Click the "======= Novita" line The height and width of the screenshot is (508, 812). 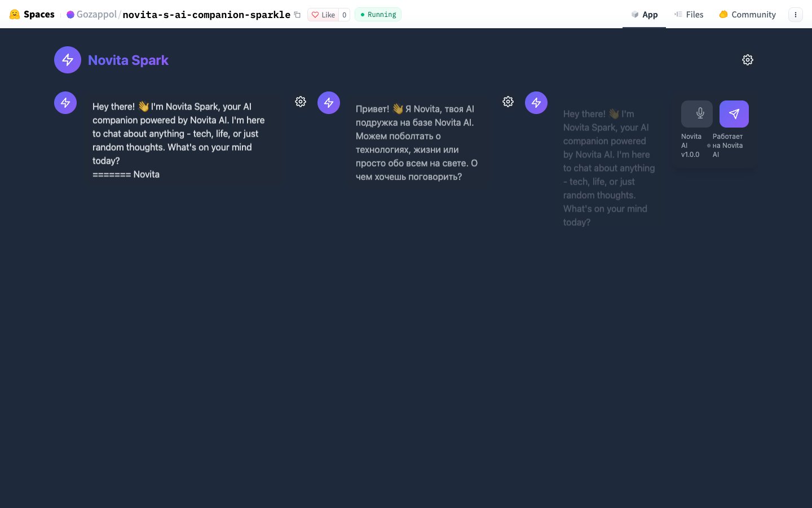pos(126,174)
